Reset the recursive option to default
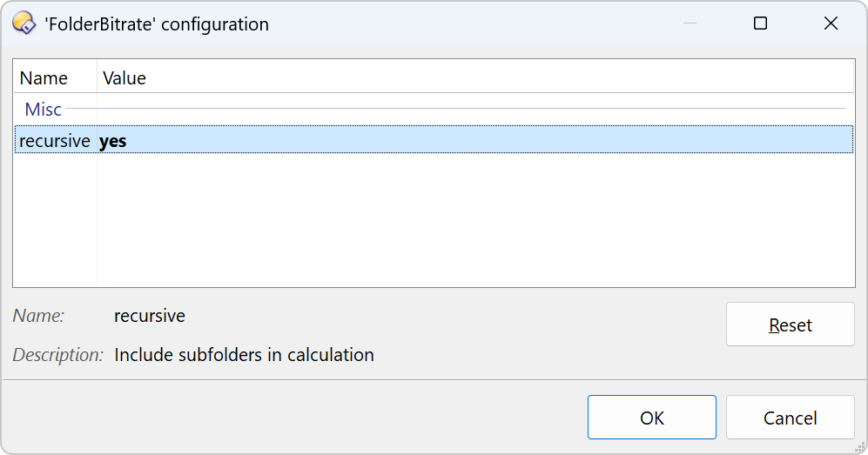 pyautogui.click(x=790, y=325)
